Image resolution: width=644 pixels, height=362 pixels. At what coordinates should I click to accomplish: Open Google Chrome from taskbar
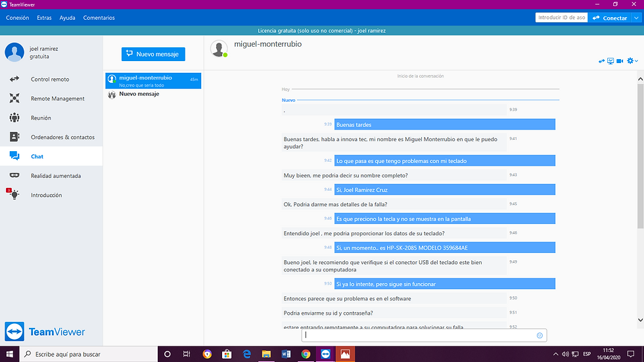[x=306, y=354]
